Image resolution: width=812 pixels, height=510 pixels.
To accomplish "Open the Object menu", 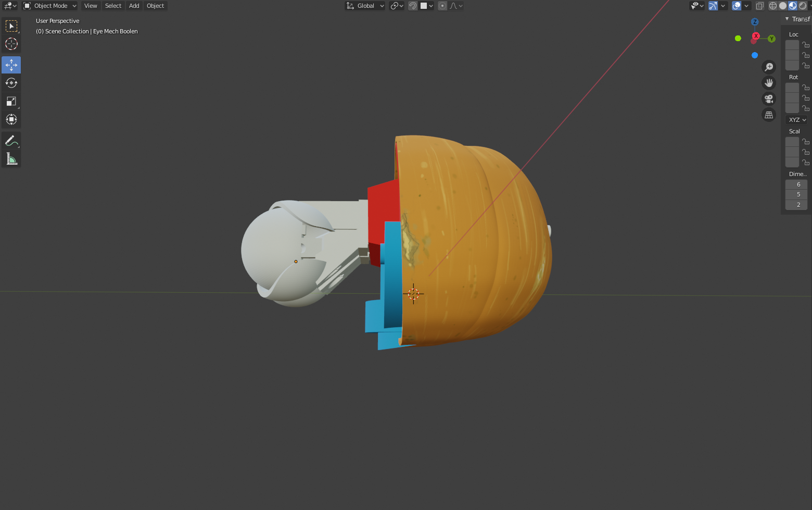I will 155,6.
